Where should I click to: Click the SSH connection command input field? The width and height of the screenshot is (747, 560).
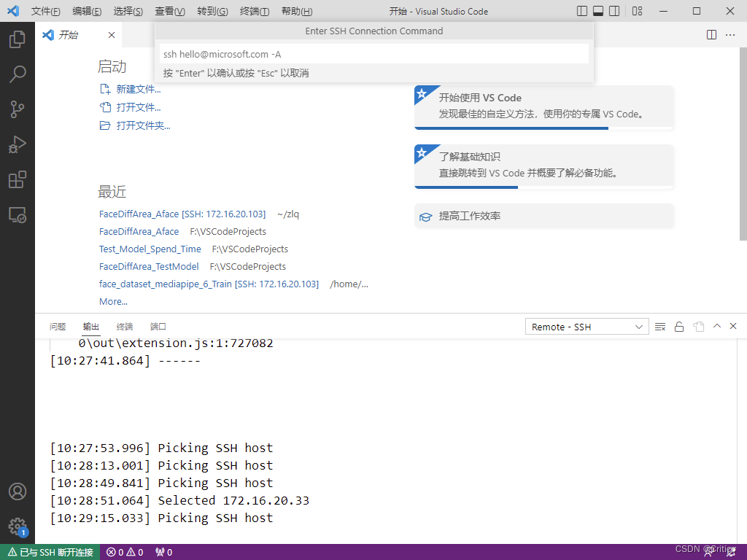click(x=374, y=54)
